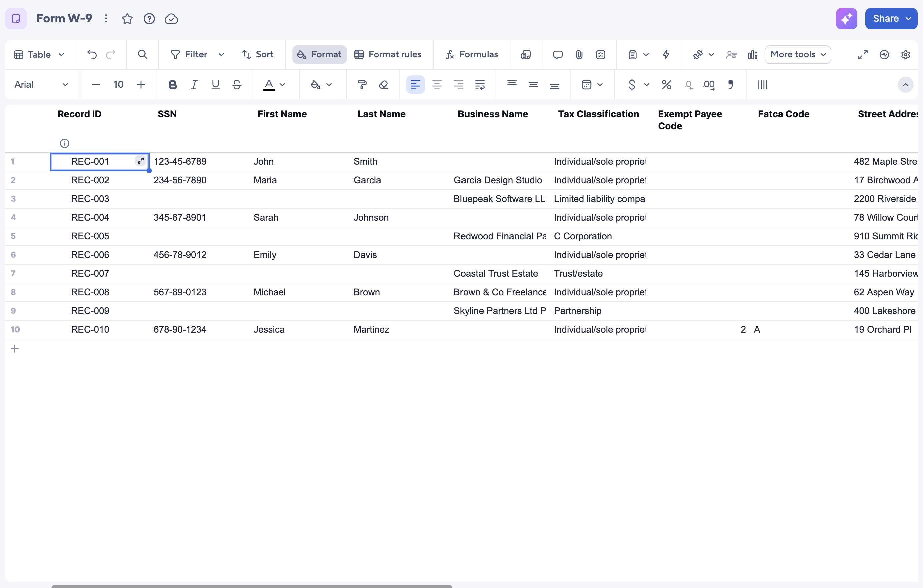This screenshot has width=923, height=588.
Task: Open the settings gear icon
Action: click(x=905, y=54)
